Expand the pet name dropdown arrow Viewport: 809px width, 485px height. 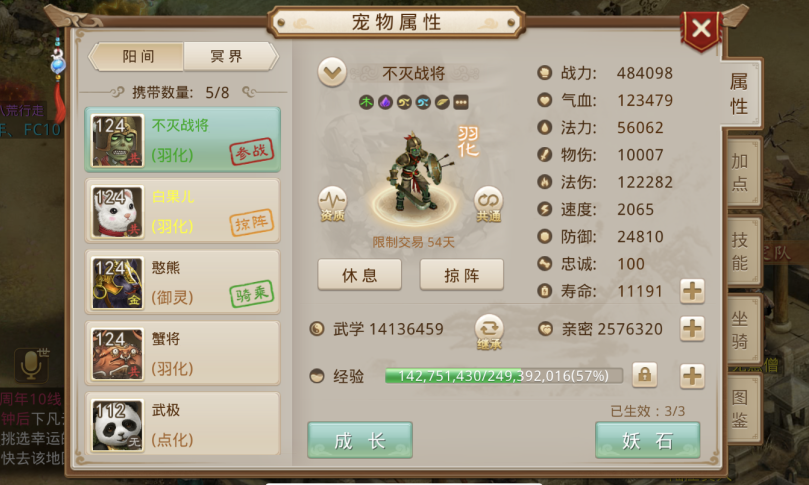click(x=332, y=72)
